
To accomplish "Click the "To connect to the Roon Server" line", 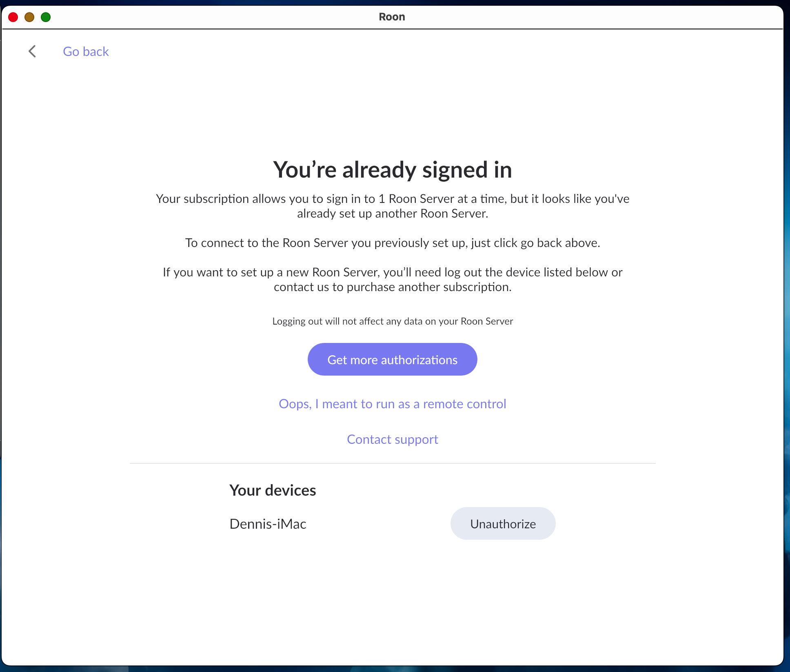I will [x=392, y=243].
